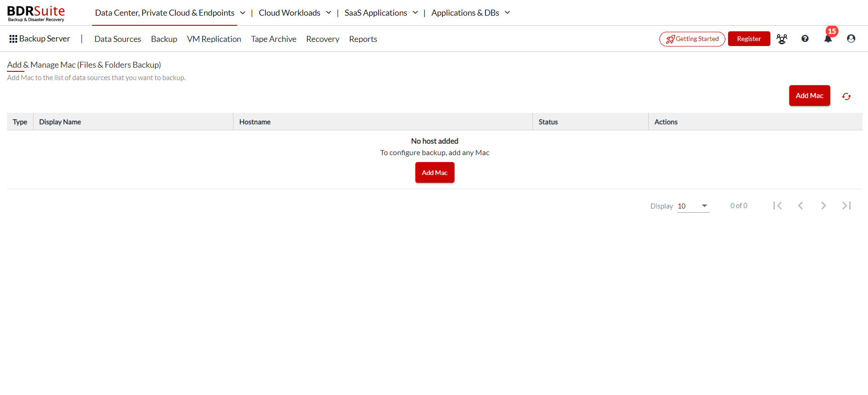
Task: Go to the first page icon
Action: click(x=778, y=206)
